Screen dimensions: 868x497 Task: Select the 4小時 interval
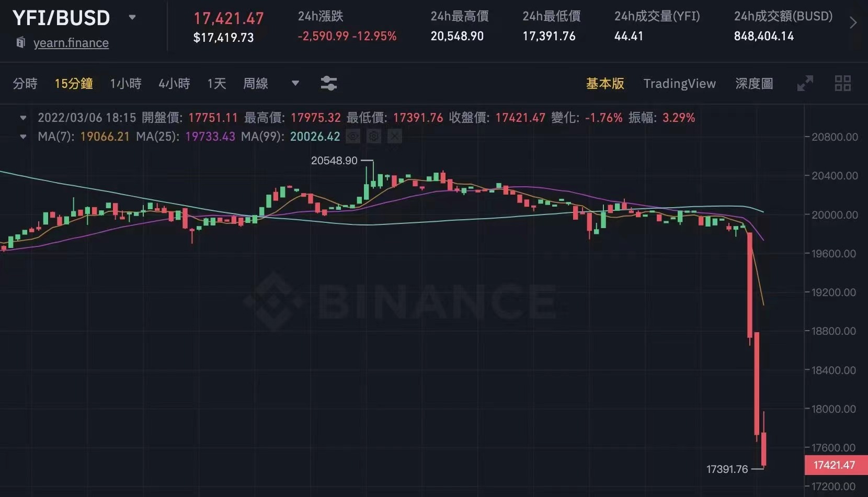click(174, 84)
